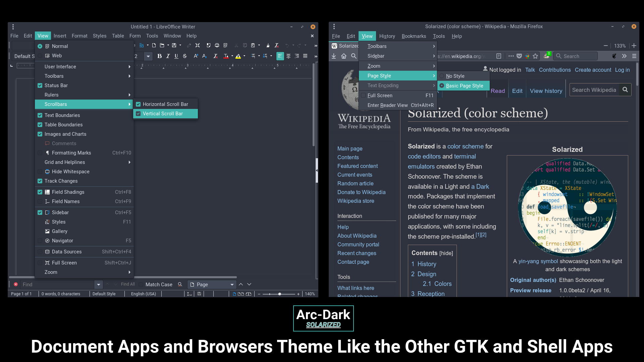The width and height of the screenshot is (644, 362).
Task: Click the Strikethrough formatting icon
Action: 185,56
